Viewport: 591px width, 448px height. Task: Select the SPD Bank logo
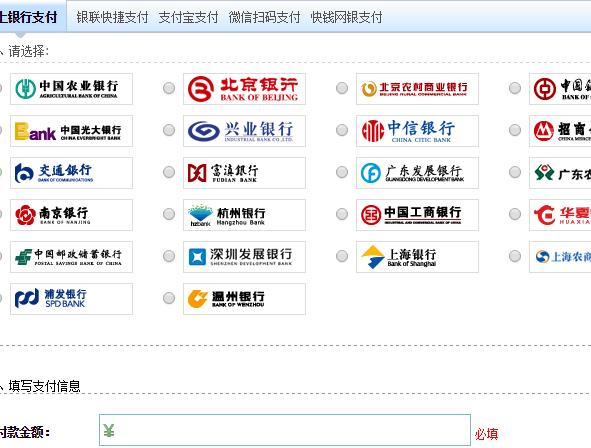[x=71, y=299]
